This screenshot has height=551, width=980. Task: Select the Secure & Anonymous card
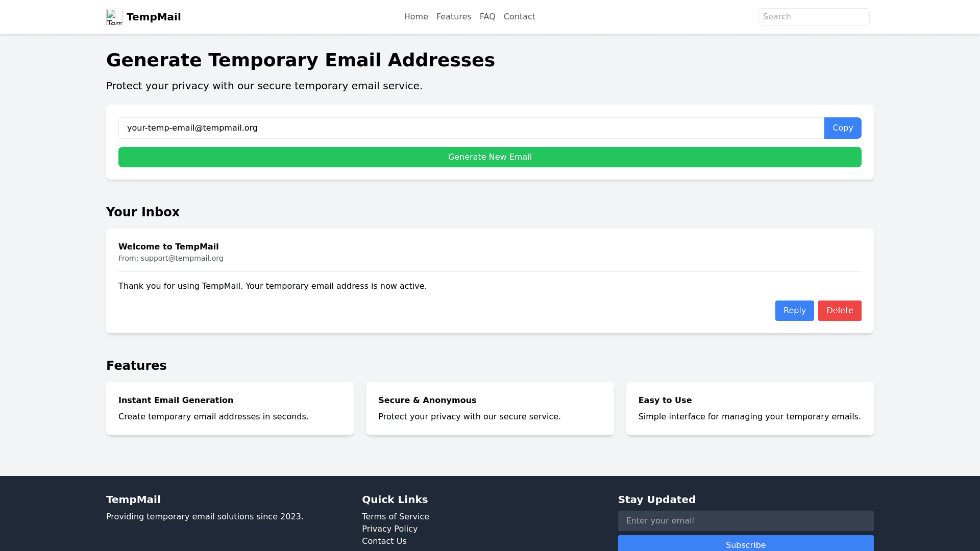pyautogui.click(x=489, y=409)
